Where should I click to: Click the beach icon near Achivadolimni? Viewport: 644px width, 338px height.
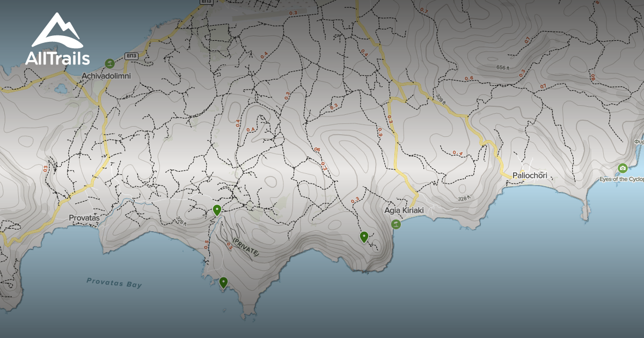(109, 63)
